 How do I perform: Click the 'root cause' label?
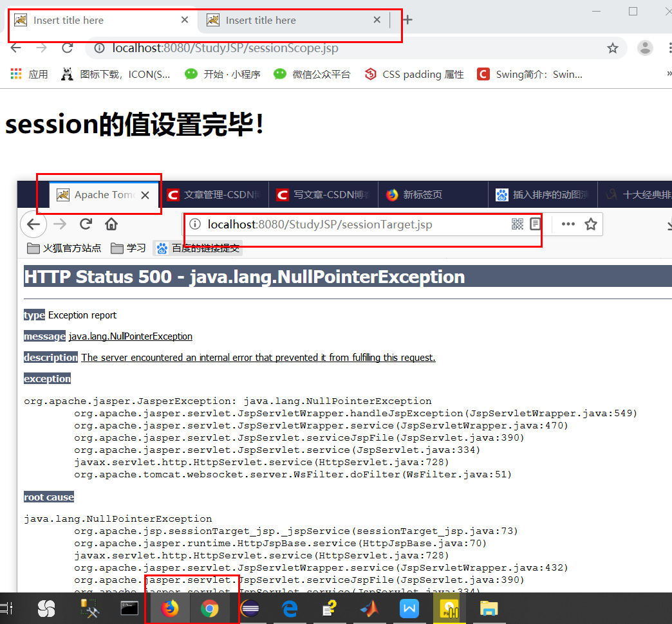pos(49,497)
